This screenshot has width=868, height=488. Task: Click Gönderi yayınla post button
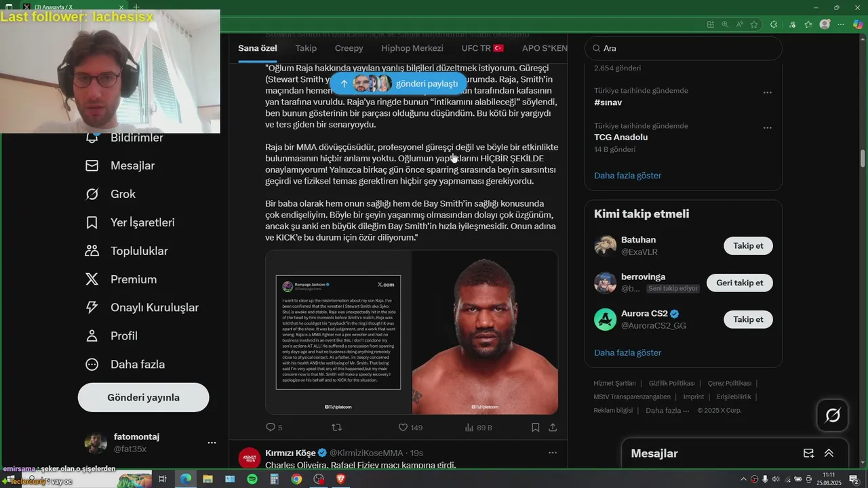tap(143, 397)
